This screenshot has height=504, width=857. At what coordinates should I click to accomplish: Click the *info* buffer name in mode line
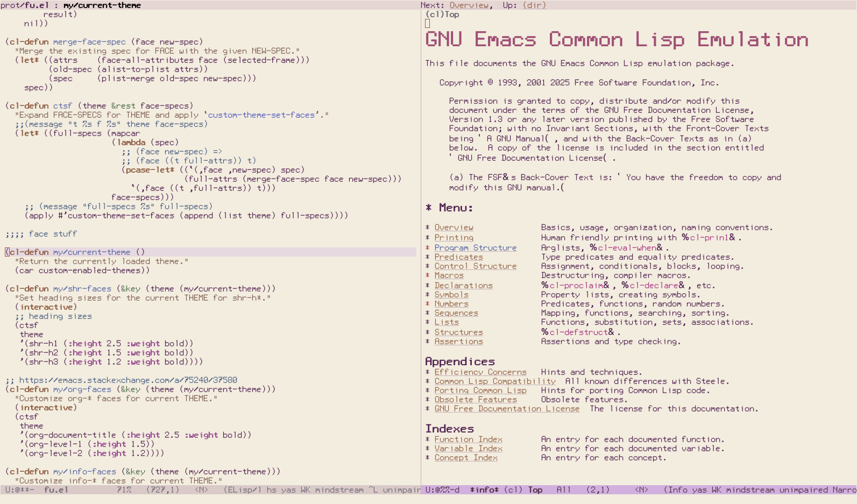coord(484,489)
